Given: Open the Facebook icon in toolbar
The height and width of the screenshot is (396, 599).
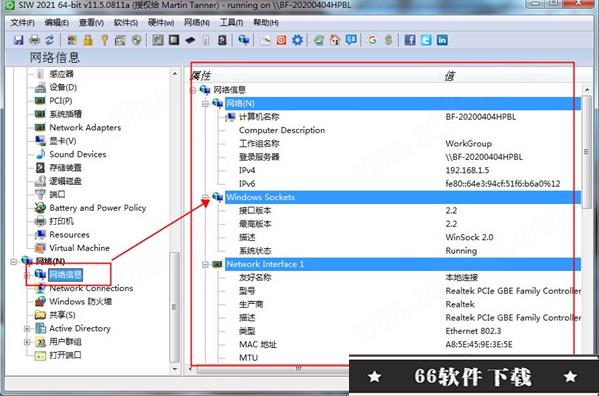Looking at the screenshot, I should tap(410, 40).
